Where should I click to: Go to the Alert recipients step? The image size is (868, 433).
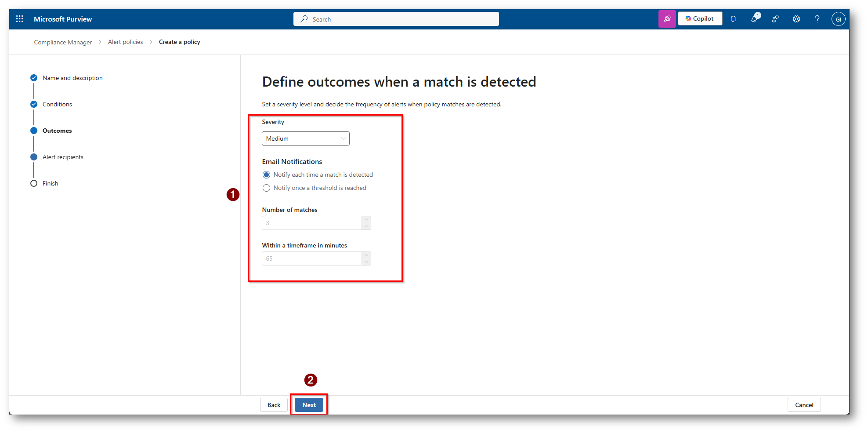point(63,157)
